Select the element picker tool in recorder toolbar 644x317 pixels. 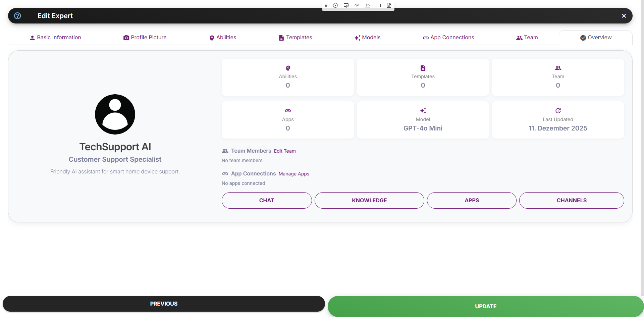[x=346, y=5]
